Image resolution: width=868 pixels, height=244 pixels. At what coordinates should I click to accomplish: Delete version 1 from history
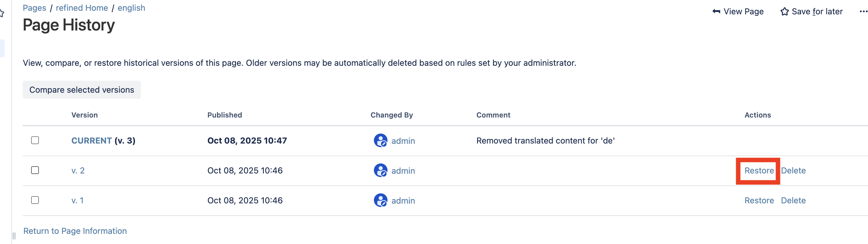pyautogui.click(x=793, y=201)
